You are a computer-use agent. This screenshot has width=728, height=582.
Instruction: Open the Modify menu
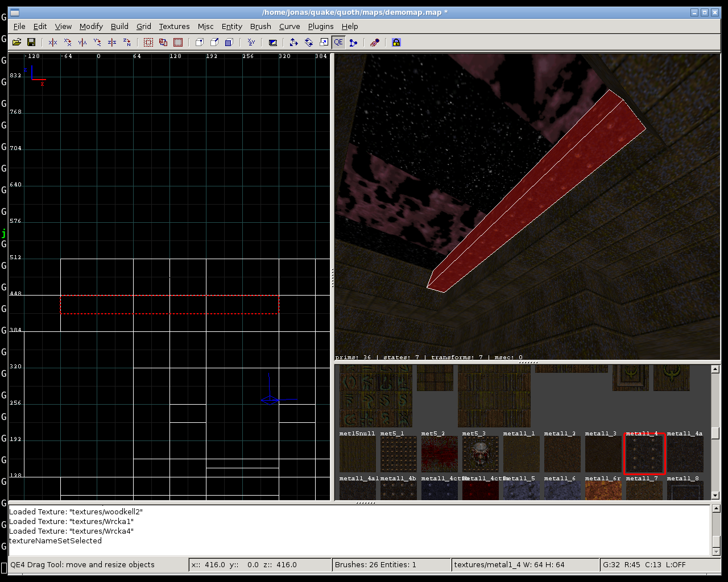(x=91, y=26)
